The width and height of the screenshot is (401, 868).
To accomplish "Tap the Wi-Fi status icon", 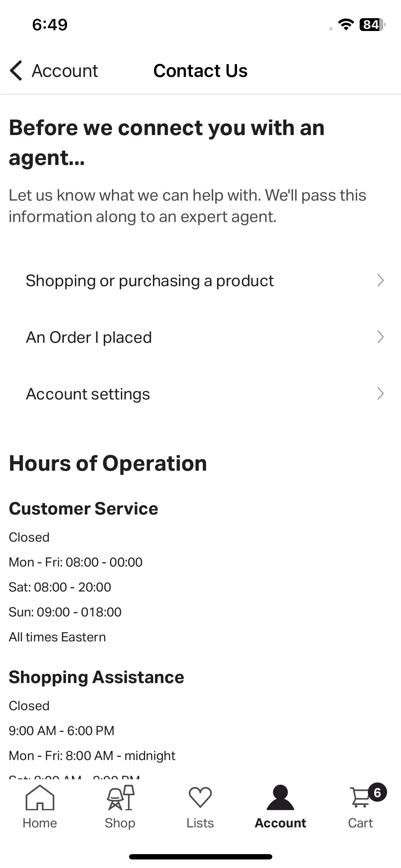I will click(x=345, y=25).
